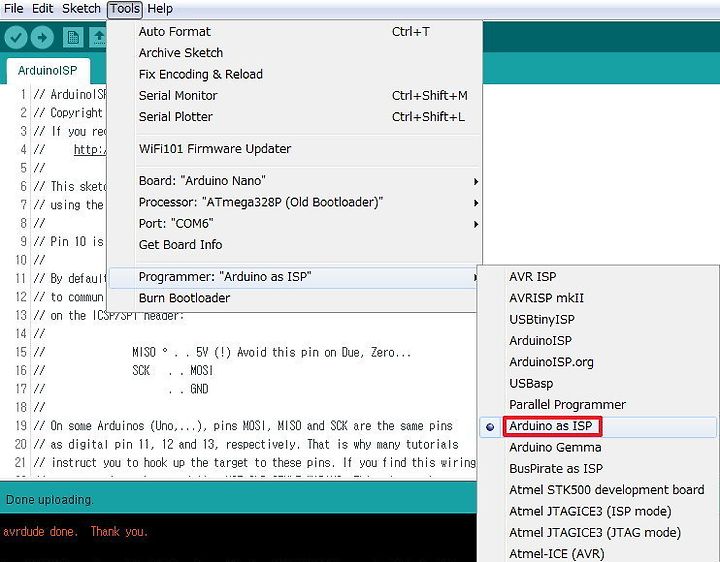Select Arduino Gemma programmer
Screen dimensions: 720x562
coord(598,447)
